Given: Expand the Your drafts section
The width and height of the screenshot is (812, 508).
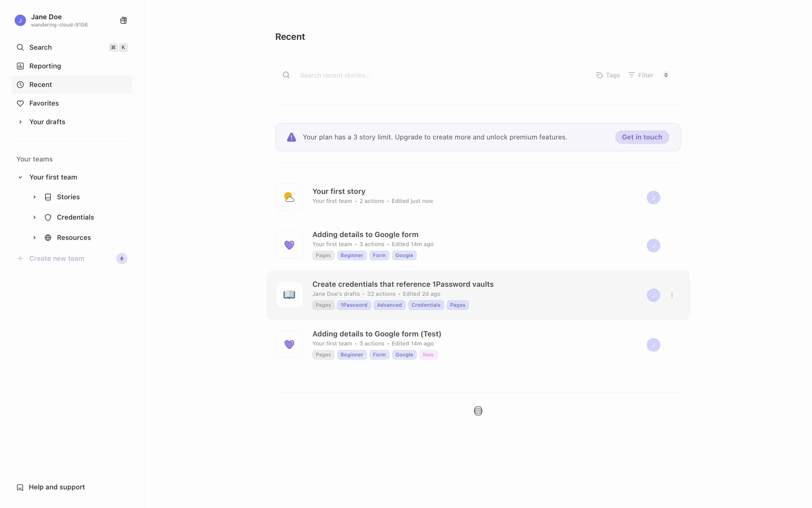Looking at the screenshot, I should click(20, 122).
